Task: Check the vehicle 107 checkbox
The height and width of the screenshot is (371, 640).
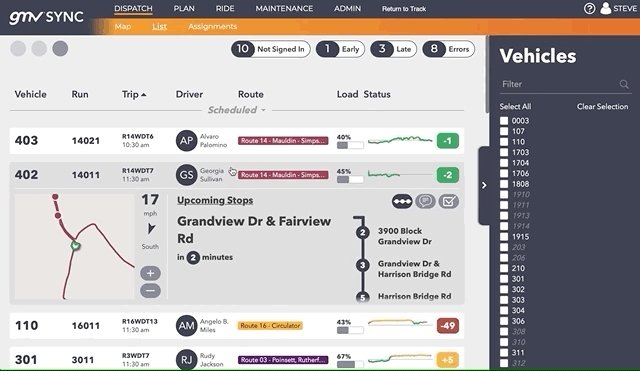Action: point(504,131)
